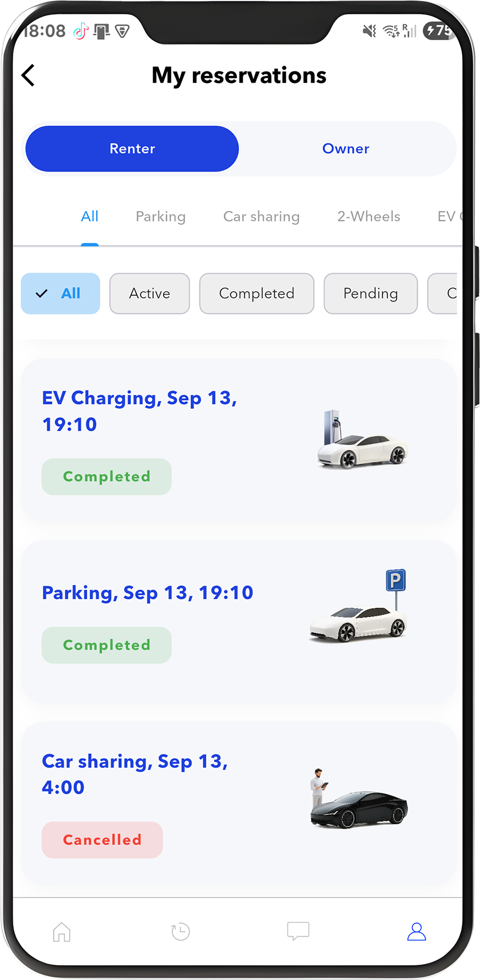The height and width of the screenshot is (980, 480).
Task: Switch to the Car sharing tab
Action: tap(261, 216)
